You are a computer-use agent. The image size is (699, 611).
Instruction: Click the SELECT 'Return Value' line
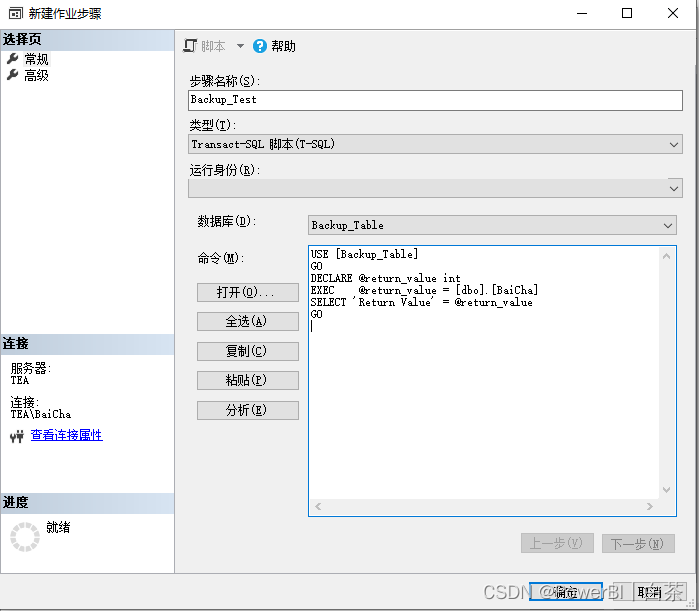pos(422,302)
